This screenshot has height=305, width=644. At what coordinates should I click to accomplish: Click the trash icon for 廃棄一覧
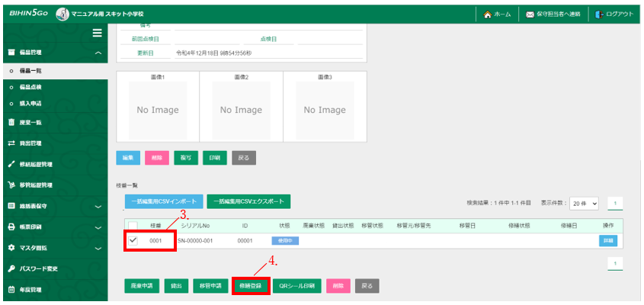point(11,122)
